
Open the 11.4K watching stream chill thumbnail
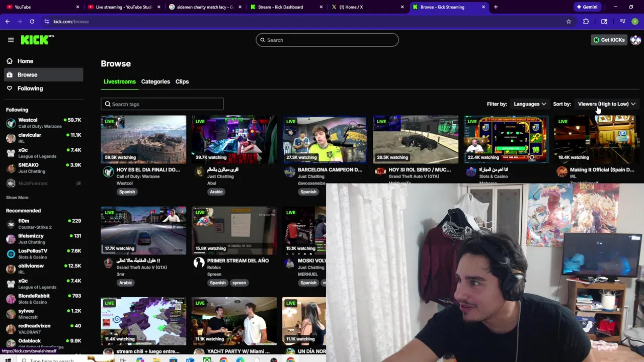[143, 321]
